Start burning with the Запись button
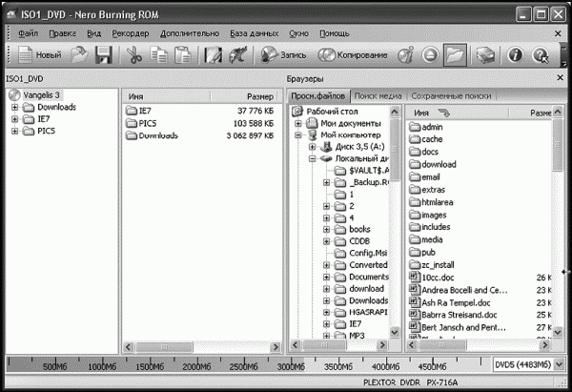 [x=283, y=55]
